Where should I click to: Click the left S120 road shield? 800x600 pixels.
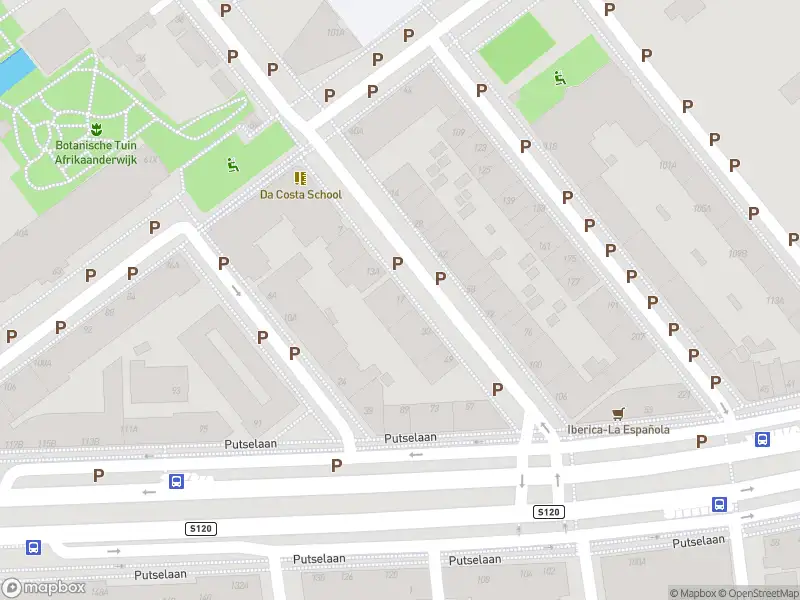click(x=201, y=529)
